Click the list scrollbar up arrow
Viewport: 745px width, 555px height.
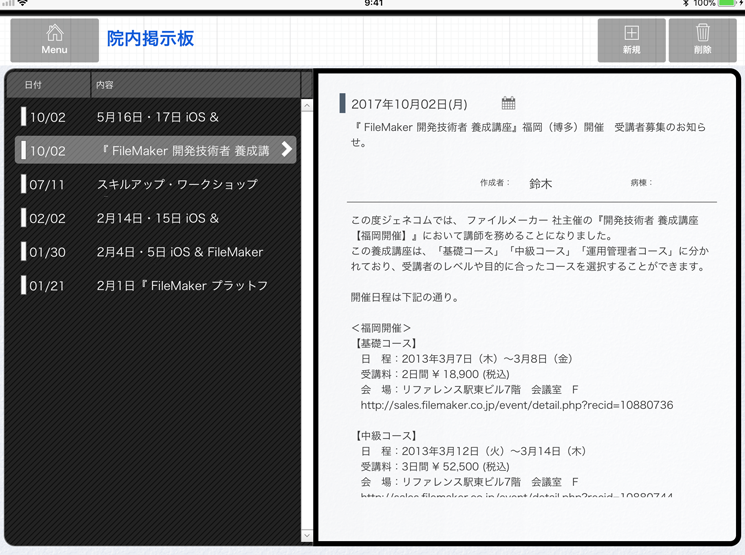pyautogui.click(x=308, y=105)
